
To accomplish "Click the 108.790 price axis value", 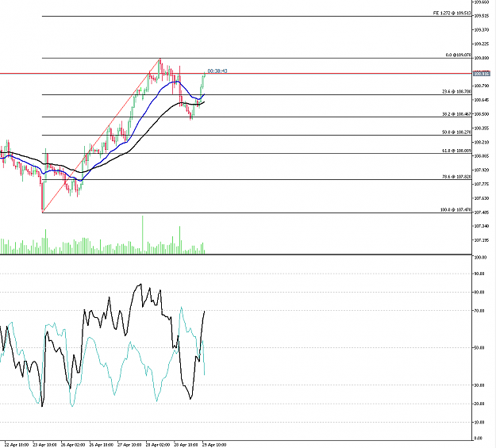I will [x=481, y=86].
